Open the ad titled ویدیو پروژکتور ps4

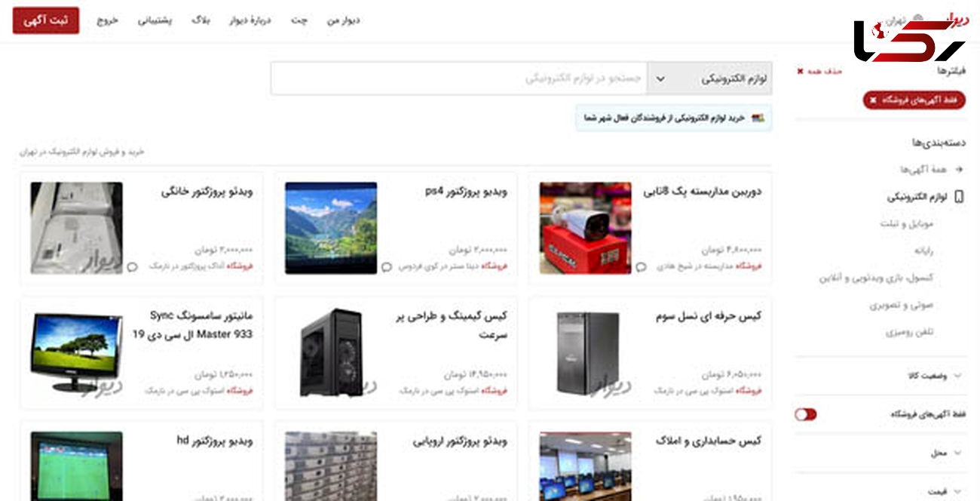[x=466, y=192]
